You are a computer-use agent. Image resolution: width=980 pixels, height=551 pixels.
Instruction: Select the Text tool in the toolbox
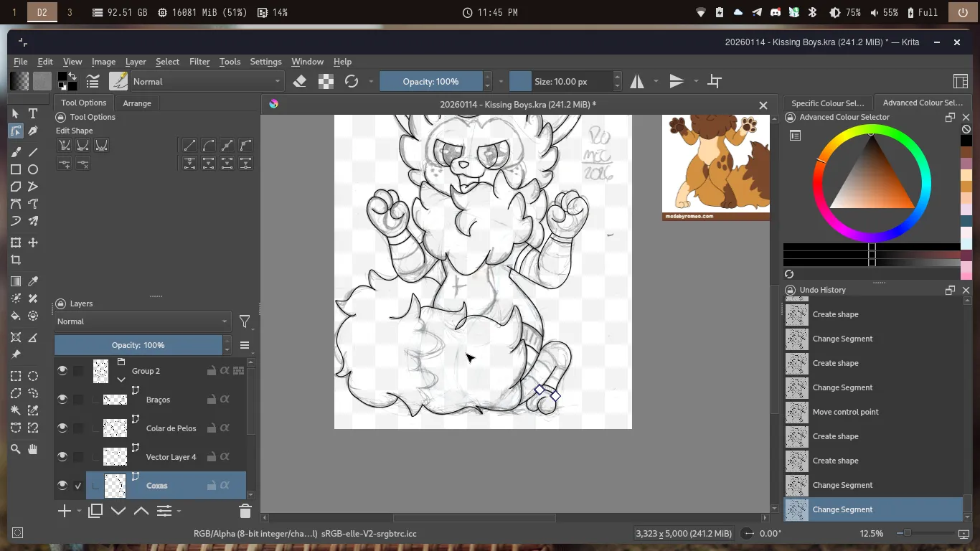coord(33,113)
